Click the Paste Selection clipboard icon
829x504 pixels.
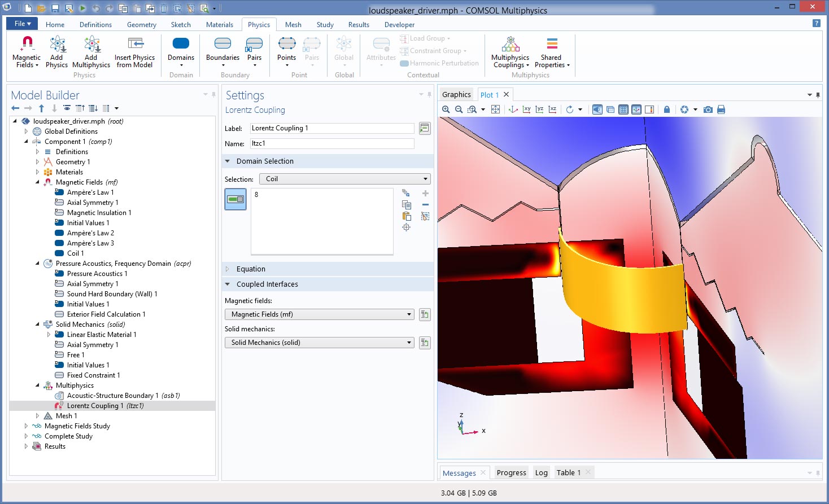point(406,216)
